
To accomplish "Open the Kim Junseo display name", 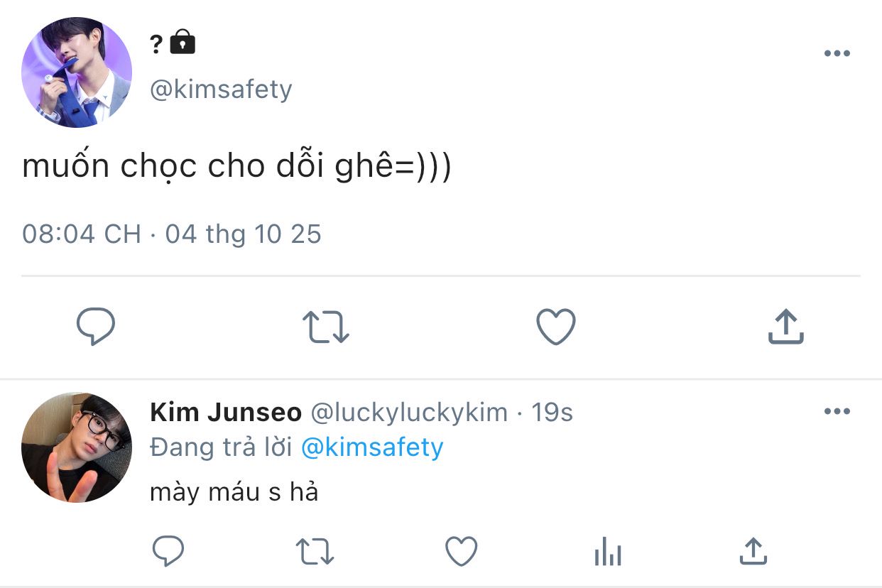I will (226, 412).
